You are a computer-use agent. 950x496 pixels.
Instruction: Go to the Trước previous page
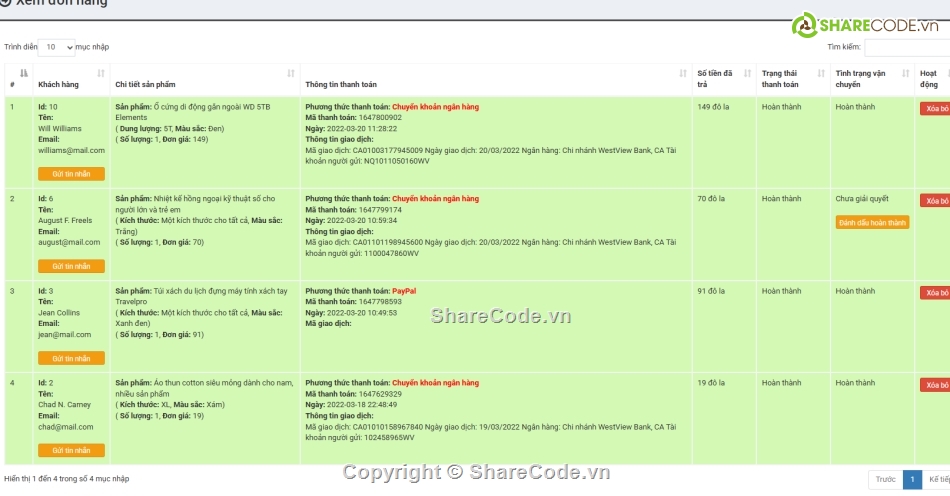pos(885,480)
